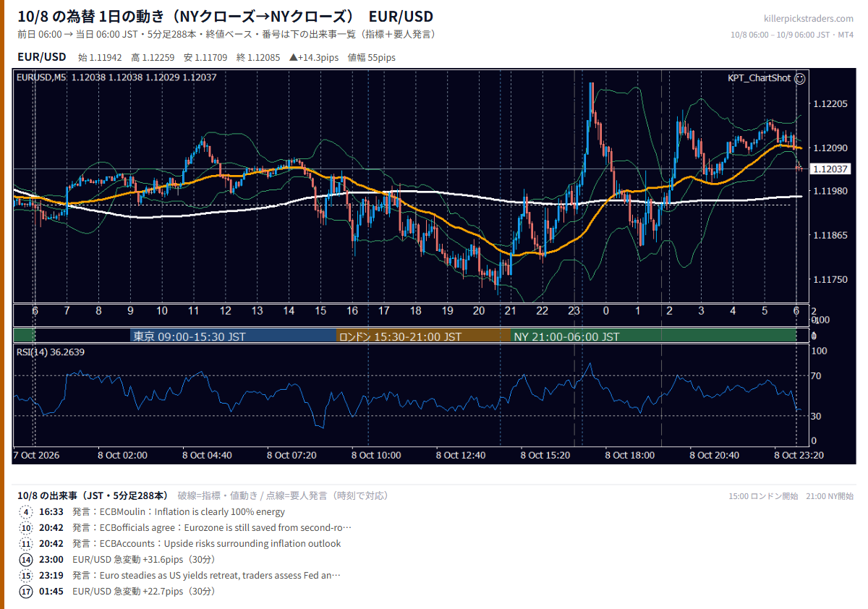Select event marker number 15 circle
Screen dimensions: 868x609
(x=26, y=576)
